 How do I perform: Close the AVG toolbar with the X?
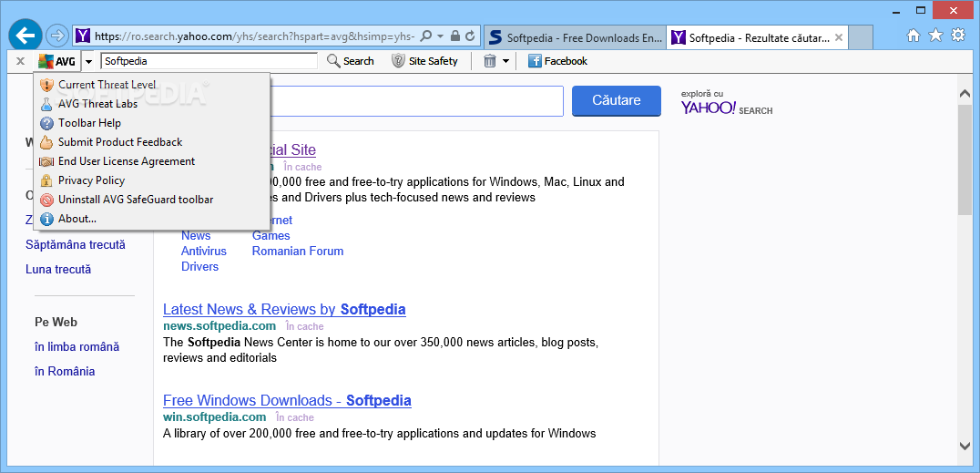tap(20, 61)
